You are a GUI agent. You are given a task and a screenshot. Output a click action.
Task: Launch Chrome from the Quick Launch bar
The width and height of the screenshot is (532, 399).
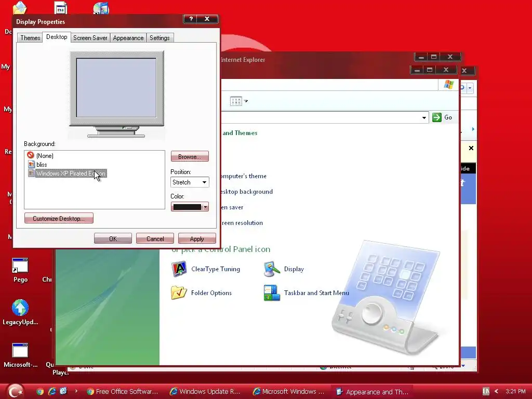[x=40, y=391]
